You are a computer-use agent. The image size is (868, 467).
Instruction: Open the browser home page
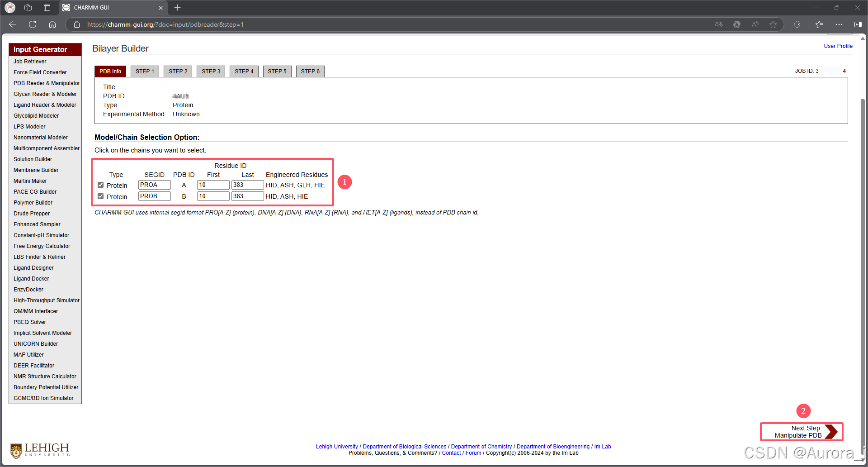click(x=52, y=24)
